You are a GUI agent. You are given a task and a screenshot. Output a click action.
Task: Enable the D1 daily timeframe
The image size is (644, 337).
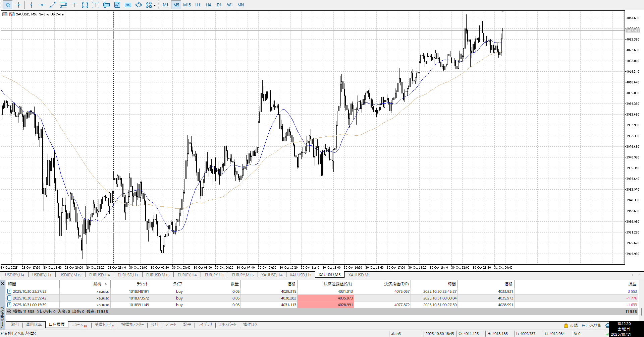tap(219, 5)
